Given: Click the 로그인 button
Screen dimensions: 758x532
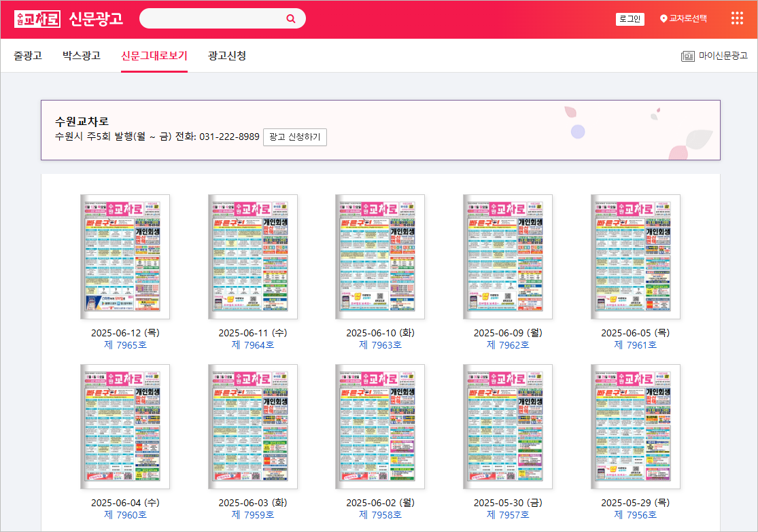Looking at the screenshot, I should 631,18.
